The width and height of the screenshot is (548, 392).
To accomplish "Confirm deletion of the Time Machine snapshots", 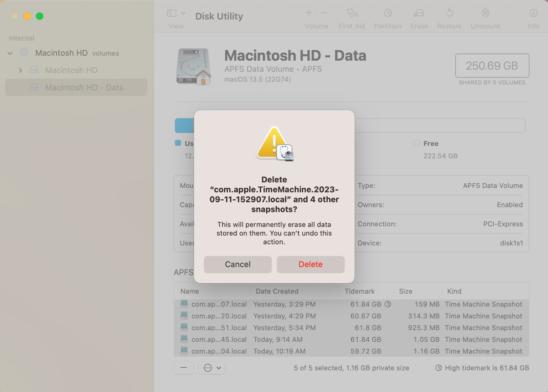I will [311, 264].
